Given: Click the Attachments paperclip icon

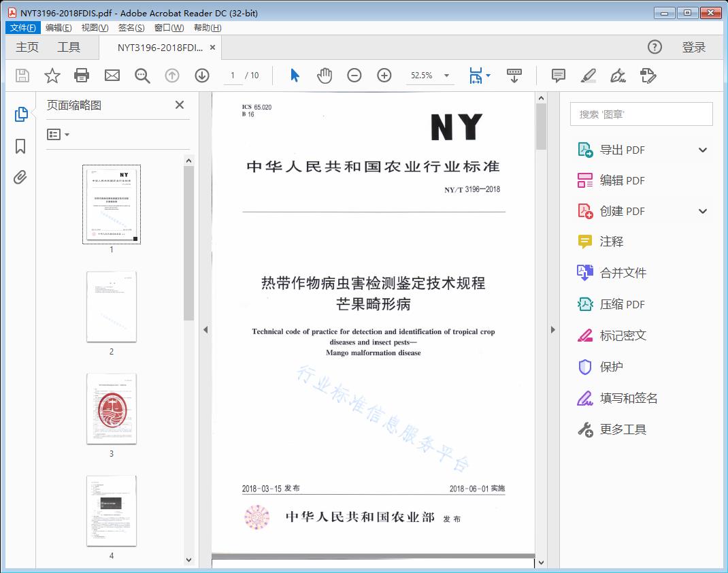Looking at the screenshot, I should 20,177.
